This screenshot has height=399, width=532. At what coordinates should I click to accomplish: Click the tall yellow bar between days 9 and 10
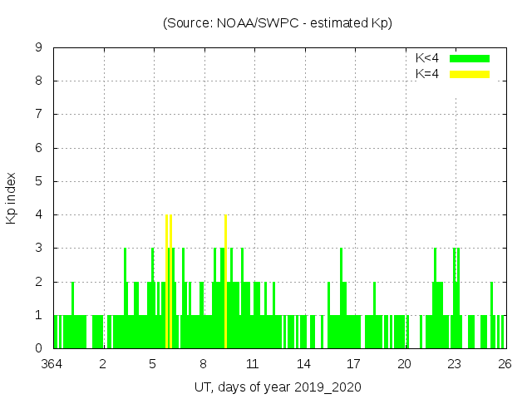225,281
